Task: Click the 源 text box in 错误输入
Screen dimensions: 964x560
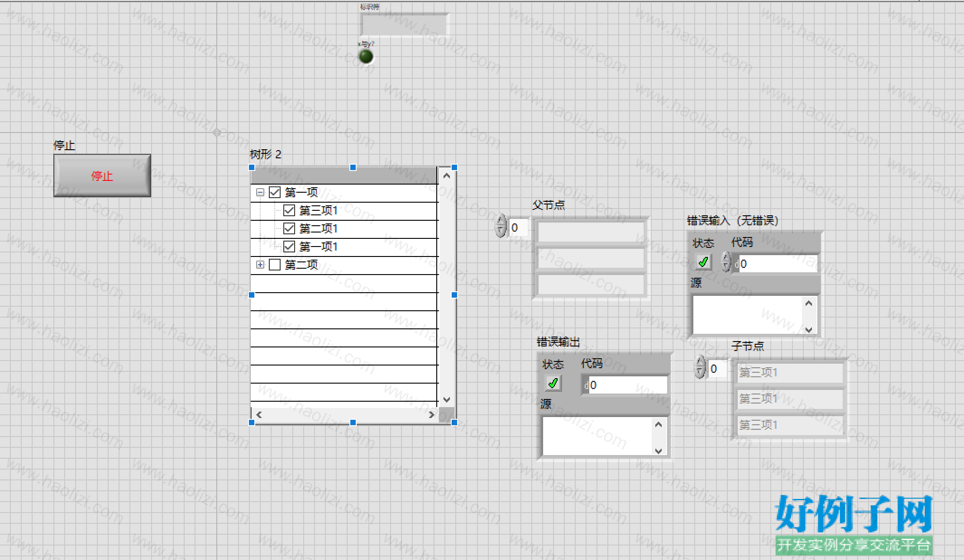Action: pyautogui.click(x=748, y=315)
